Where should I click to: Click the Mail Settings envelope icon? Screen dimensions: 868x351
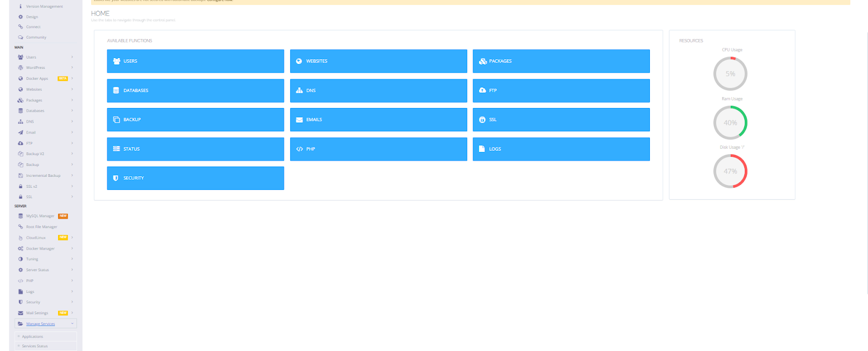pos(21,313)
